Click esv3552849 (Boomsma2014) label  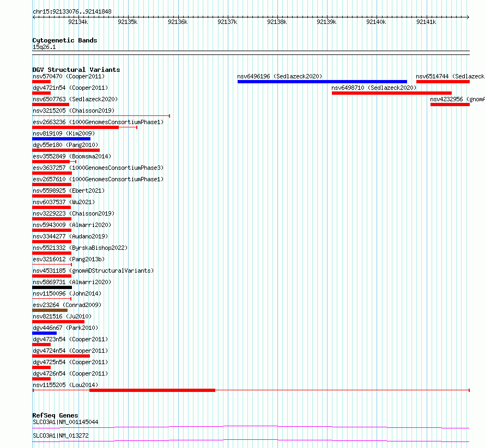point(72,156)
